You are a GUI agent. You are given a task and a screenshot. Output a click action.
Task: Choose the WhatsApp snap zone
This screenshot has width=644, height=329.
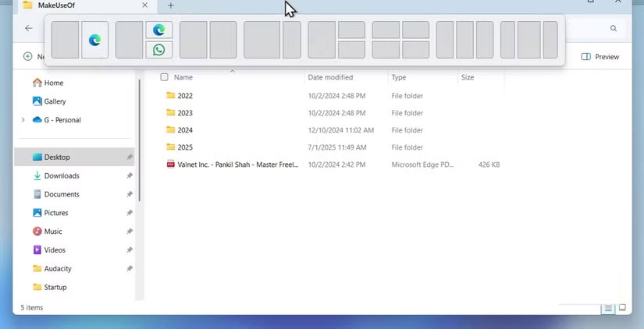click(159, 50)
